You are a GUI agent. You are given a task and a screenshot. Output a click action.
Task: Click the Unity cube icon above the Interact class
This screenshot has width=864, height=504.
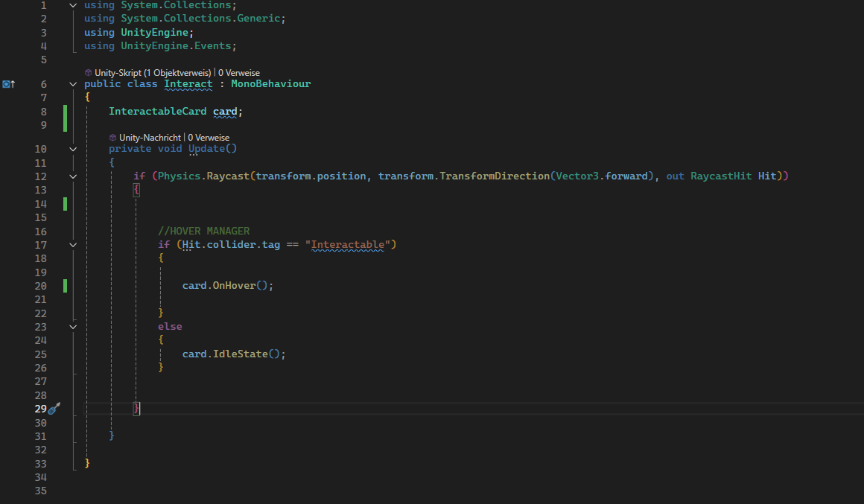tap(88, 72)
